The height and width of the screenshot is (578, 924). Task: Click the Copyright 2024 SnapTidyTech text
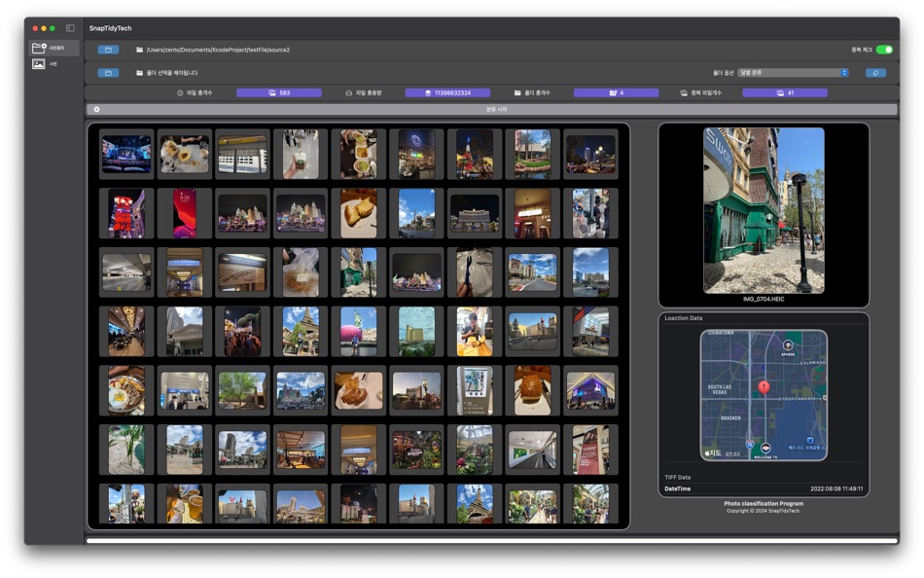tap(764, 511)
